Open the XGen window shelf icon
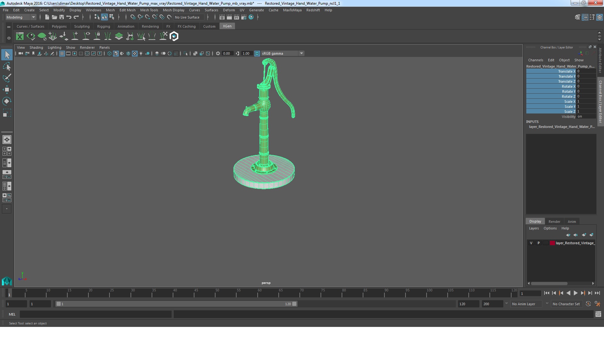604x364 pixels. (x=20, y=36)
